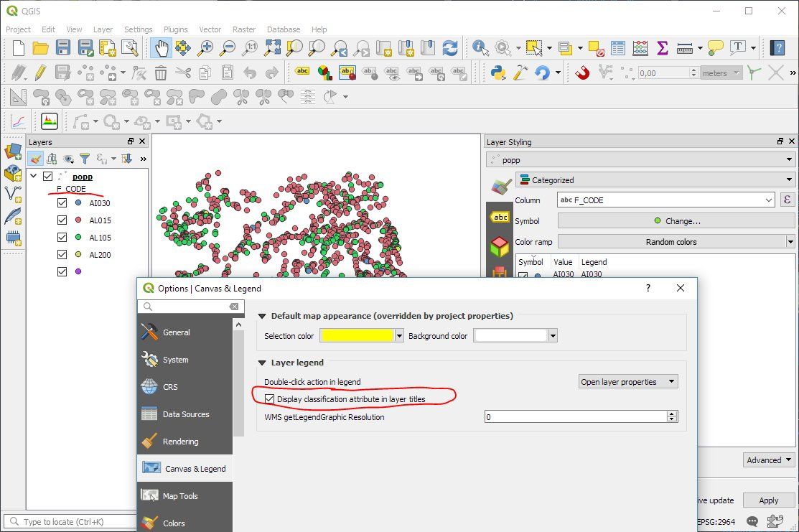Click the Apply button
The image size is (799, 532).
[768, 500]
